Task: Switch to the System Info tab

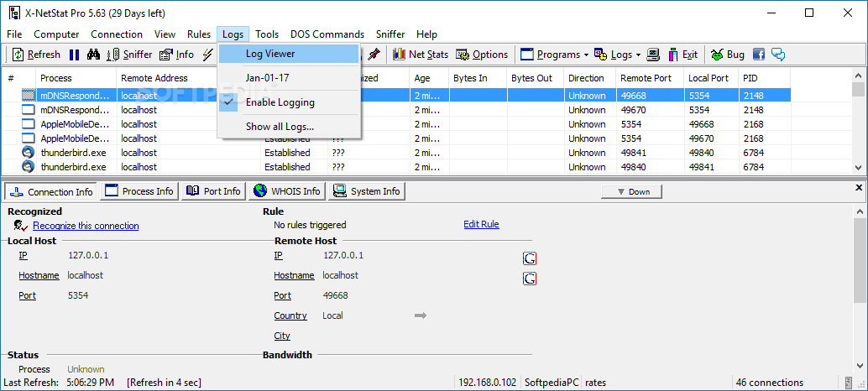Action: click(x=367, y=191)
